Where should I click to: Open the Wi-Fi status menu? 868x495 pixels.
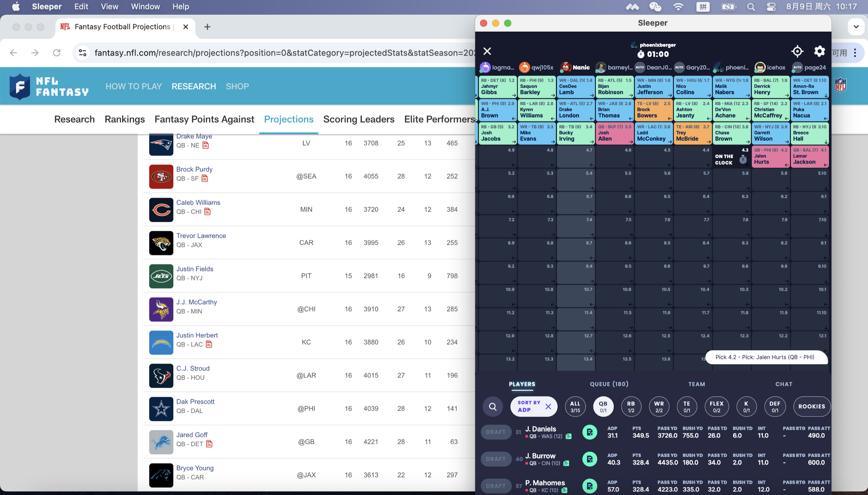coord(678,7)
